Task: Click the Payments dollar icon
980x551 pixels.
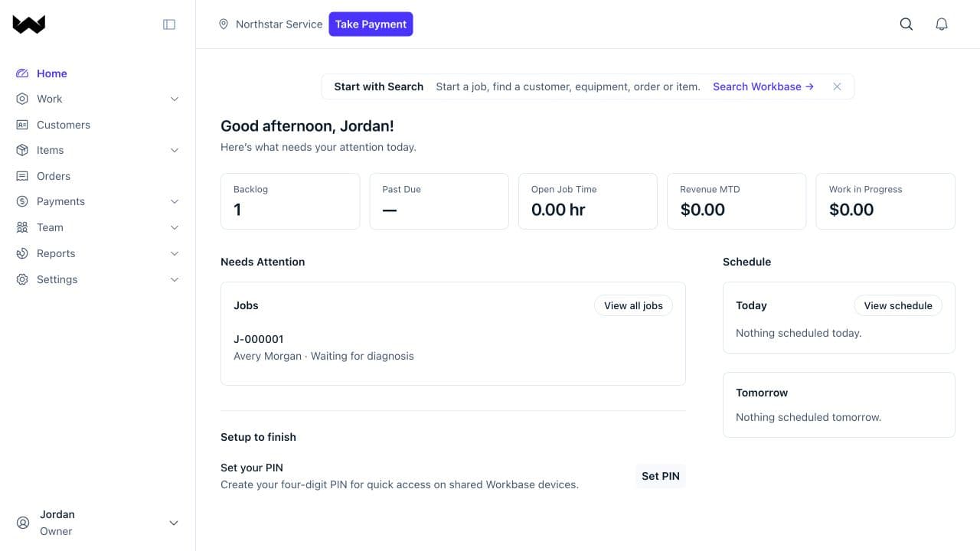Action: [22, 201]
